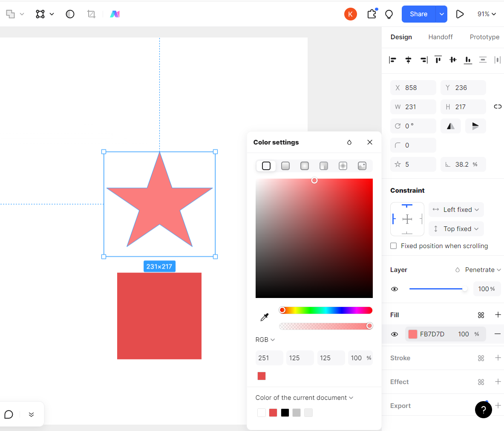Select the linear gradient fill type
This screenshot has width=504, height=431.
pos(285,166)
